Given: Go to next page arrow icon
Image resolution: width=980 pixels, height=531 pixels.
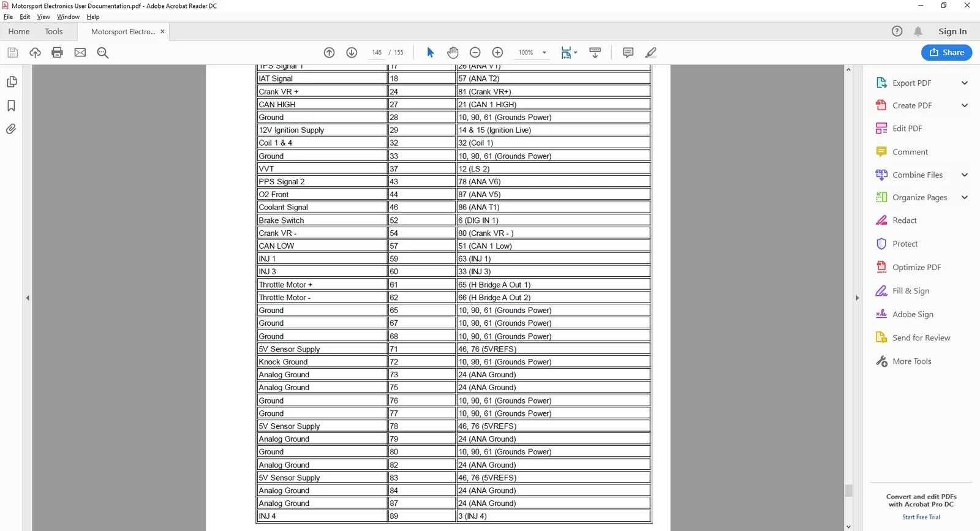Looking at the screenshot, I should click(352, 53).
